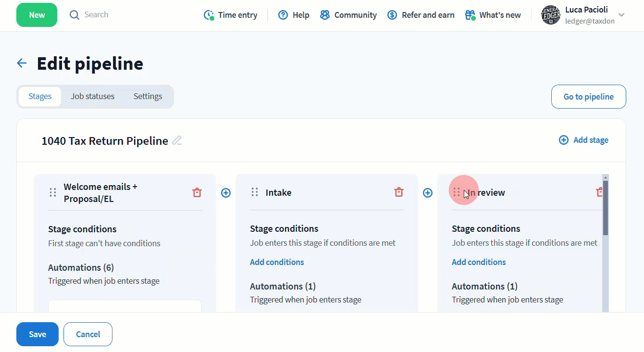Click Add conditions under Intake stage

pos(277,262)
